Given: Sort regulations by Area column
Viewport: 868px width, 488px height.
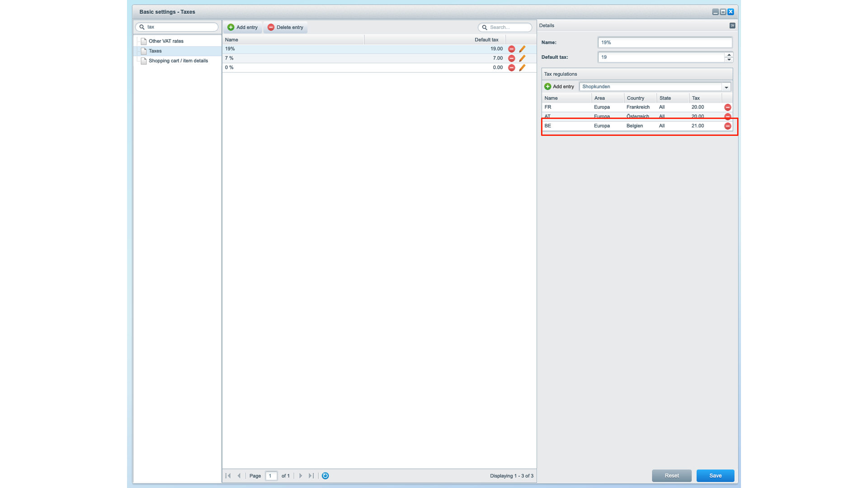Looking at the screenshot, I should coord(608,98).
